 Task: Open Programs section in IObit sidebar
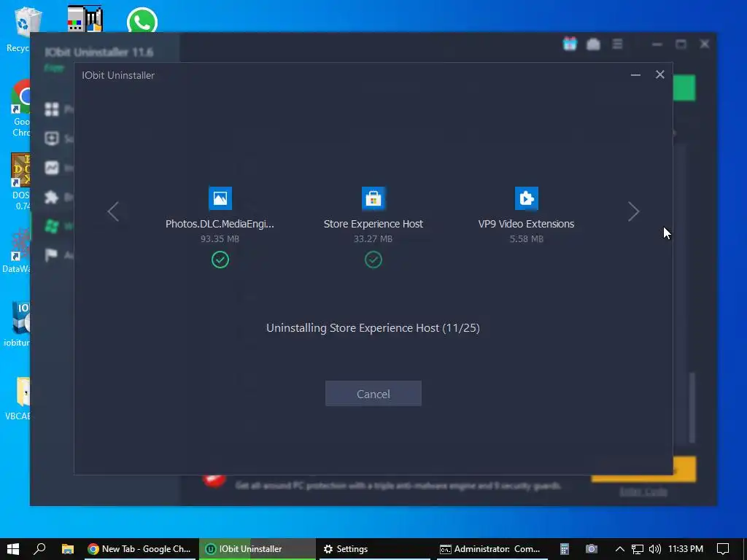52,109
